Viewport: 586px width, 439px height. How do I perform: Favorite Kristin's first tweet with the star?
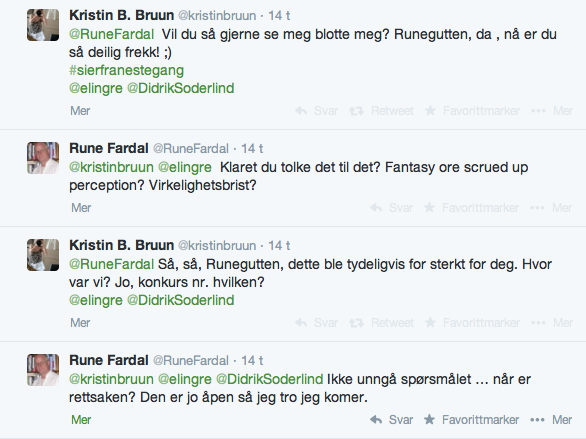472,111
